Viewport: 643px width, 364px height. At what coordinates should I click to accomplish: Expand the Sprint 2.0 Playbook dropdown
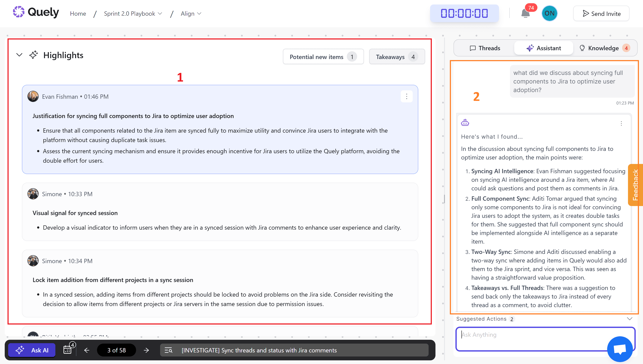(x=133, y=14)
